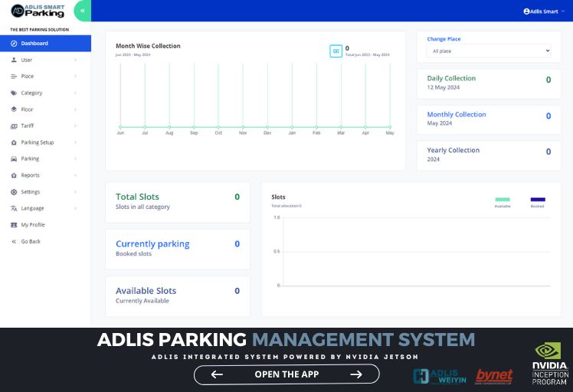Open the Parking Setup menu item
Viewport: 573px width, 392px height.
tap(37, 142)
